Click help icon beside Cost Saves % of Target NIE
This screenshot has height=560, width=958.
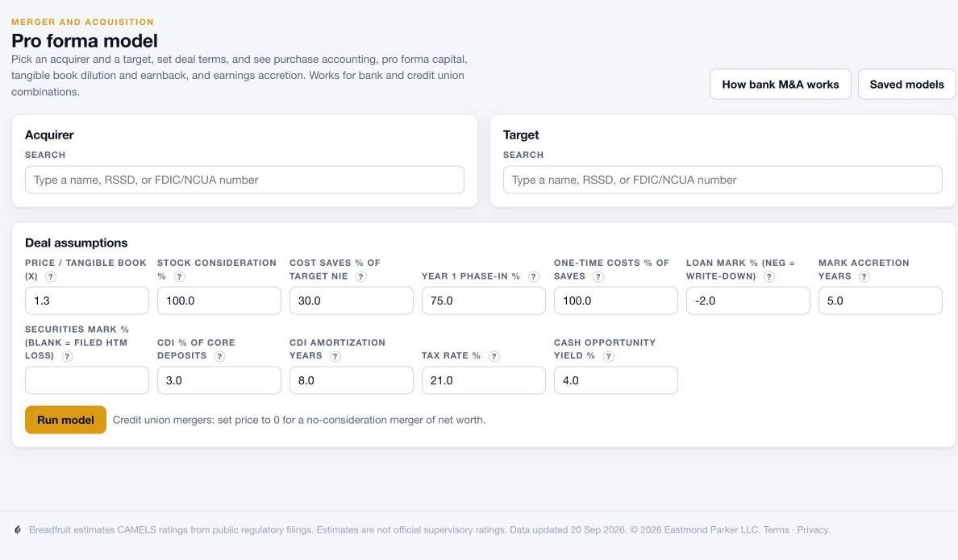coord(361,276)
